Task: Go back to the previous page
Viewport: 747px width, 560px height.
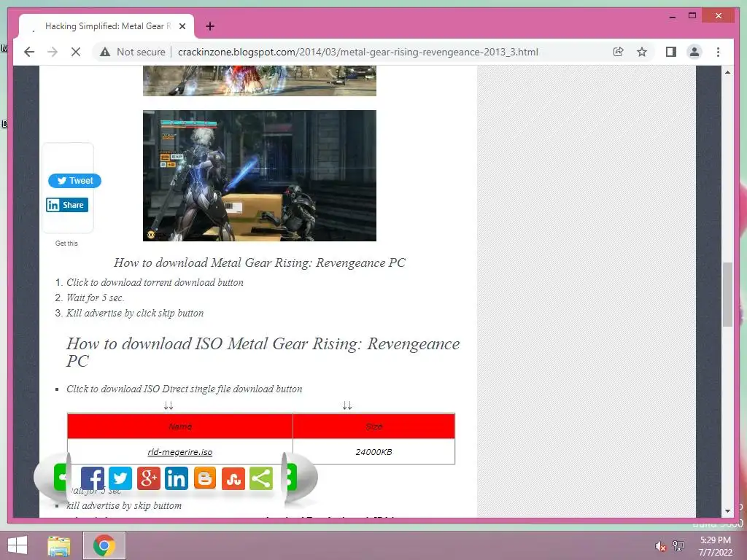Action: pyautogui.click(x=29, y=52)
